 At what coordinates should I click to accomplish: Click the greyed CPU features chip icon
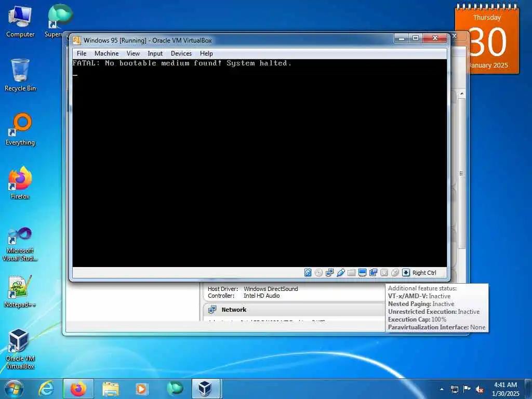(384, 273)
